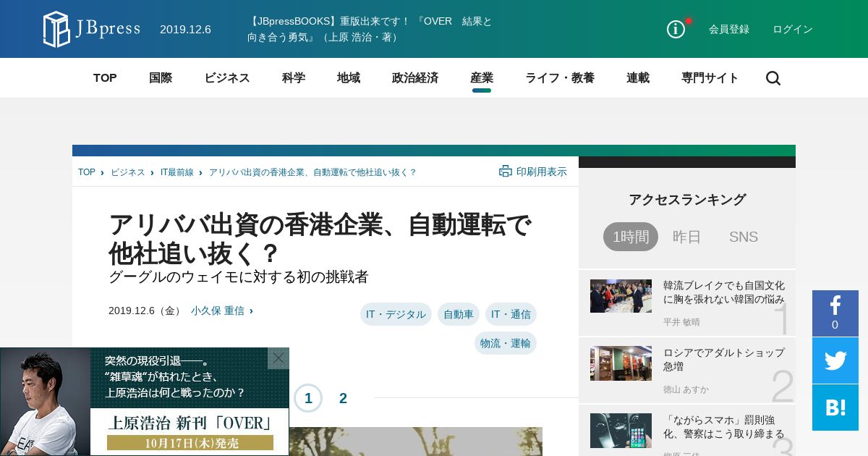Open the 産業 navigation item
This screenshot has height=456, width=868.
pyautogui.click(x=482, y=78)
